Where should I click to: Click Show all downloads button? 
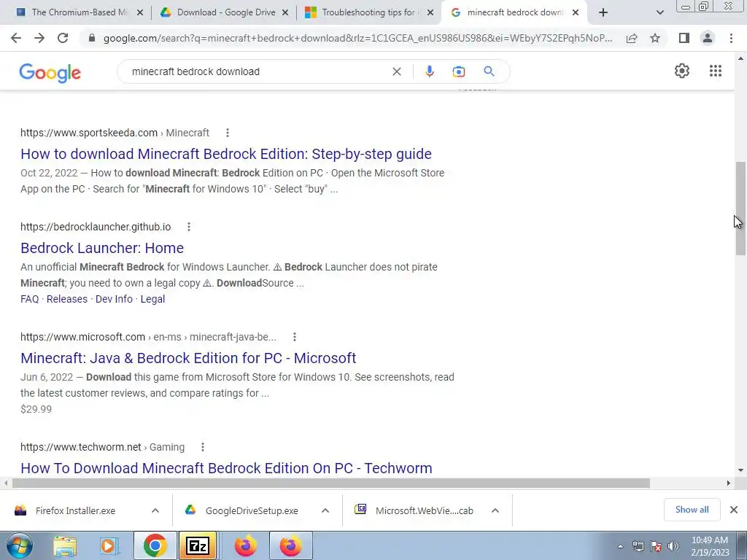pos(692,510)
